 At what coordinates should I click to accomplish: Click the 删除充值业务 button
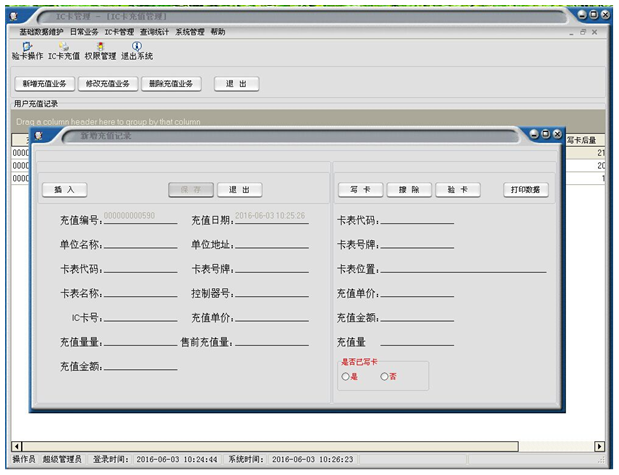(168, 84)
